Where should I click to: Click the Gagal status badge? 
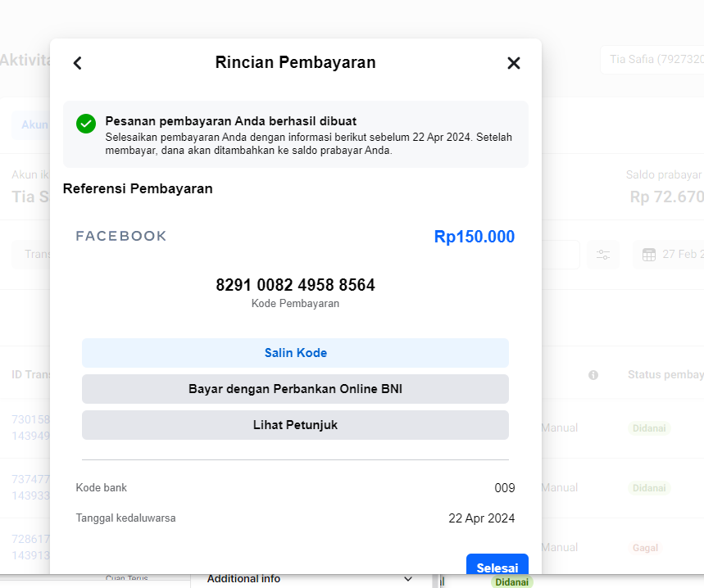point(645,548)
